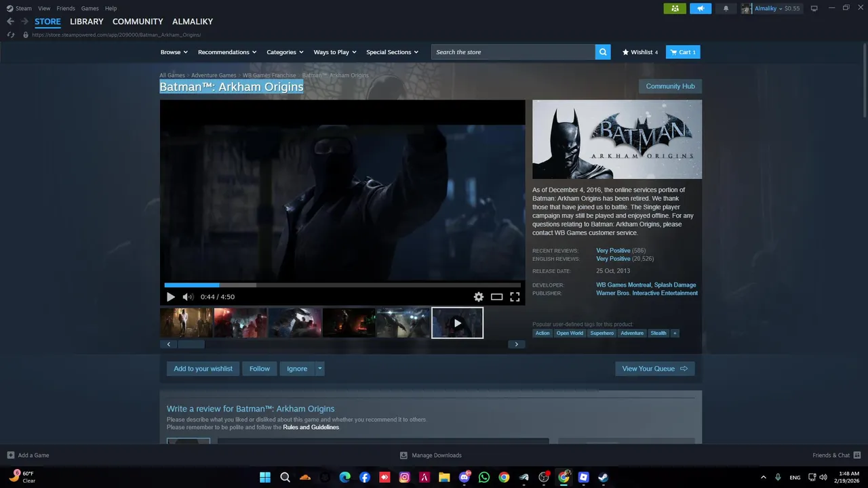
Task: Open Windows Start menu
Action: click(x=265, y=477)
